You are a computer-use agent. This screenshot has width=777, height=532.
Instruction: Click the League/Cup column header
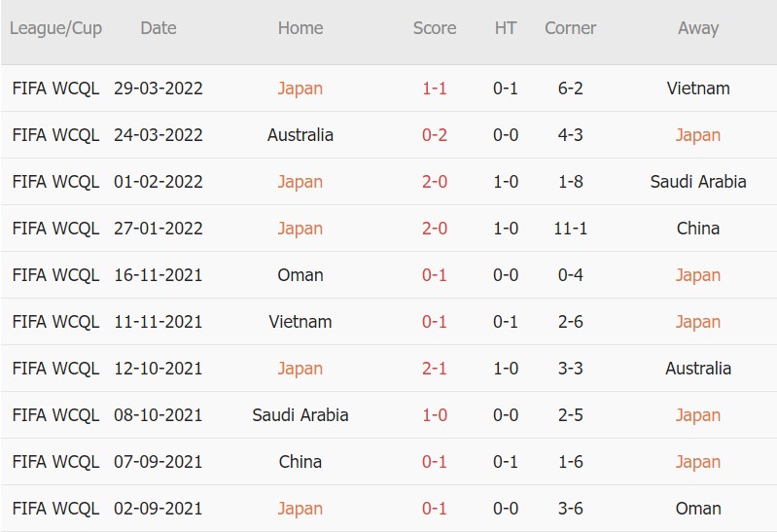click(x=55, y=28)
